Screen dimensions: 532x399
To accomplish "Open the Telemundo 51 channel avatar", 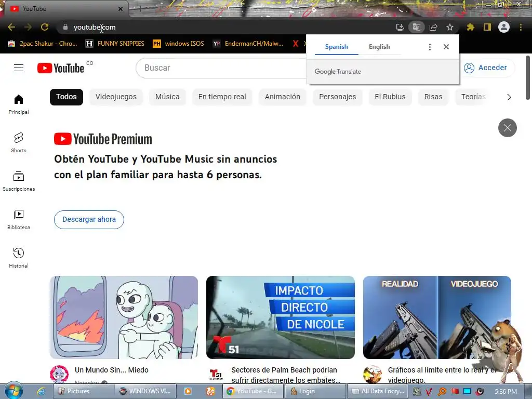I will 216,374.
